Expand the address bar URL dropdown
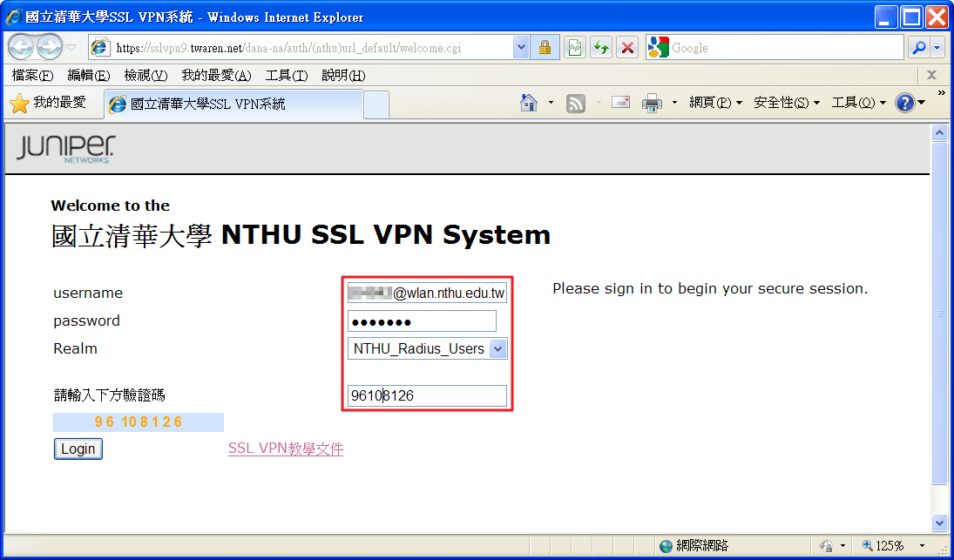The height and width of the screenshot is (560, 954). (521, 48)
